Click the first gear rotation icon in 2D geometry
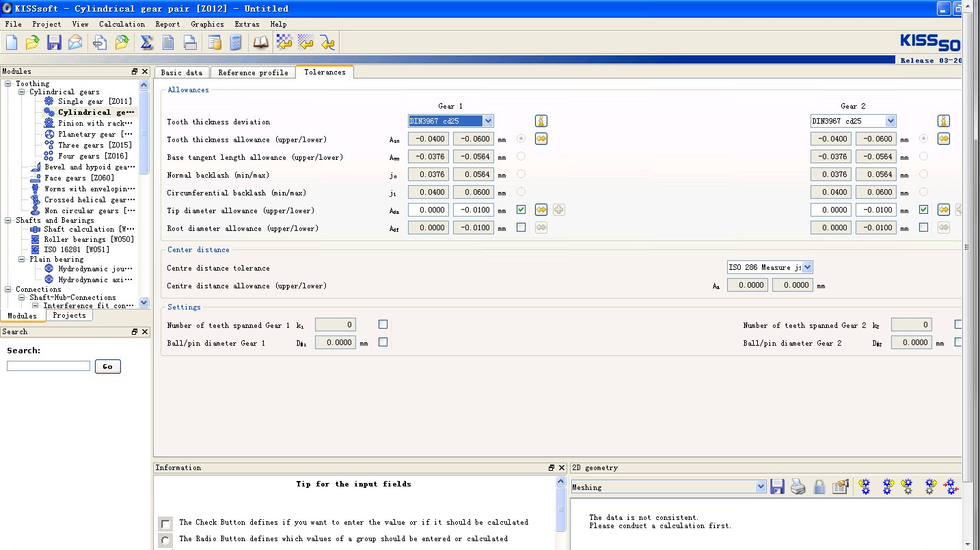Viewport: 980px width, 550px height. (x=865, y=486)
